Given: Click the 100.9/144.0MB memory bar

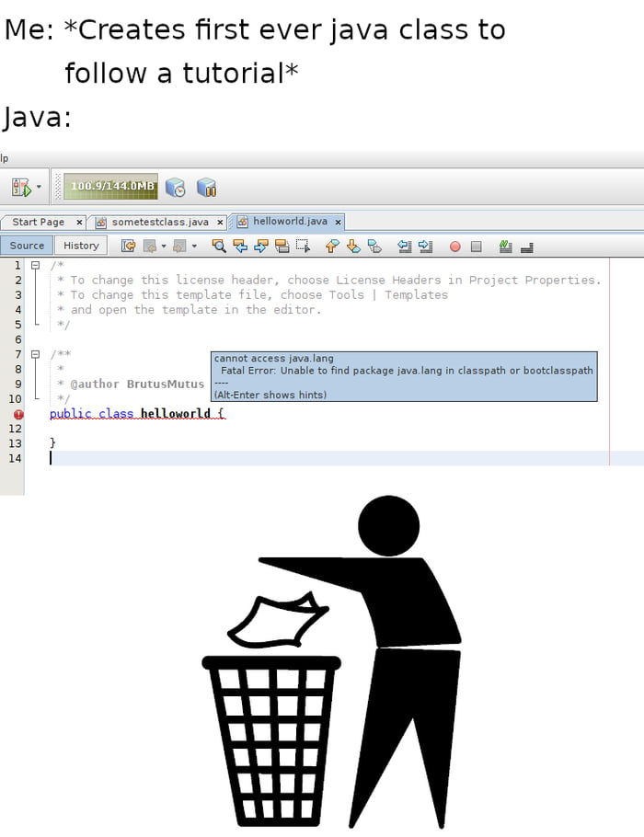Looking at the screenshot, I should click(x=105, y=187).
